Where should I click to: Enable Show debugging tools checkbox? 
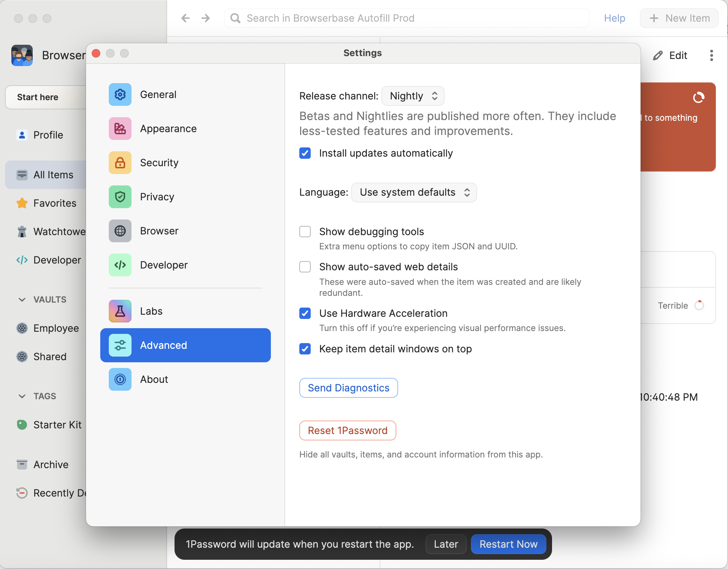coord(305,232)
